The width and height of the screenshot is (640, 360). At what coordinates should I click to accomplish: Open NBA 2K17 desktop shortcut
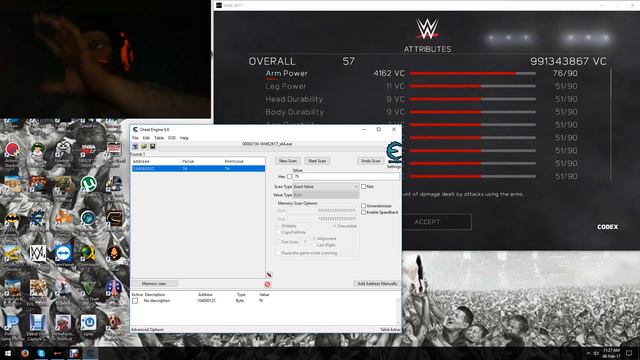tap(88, 149)
